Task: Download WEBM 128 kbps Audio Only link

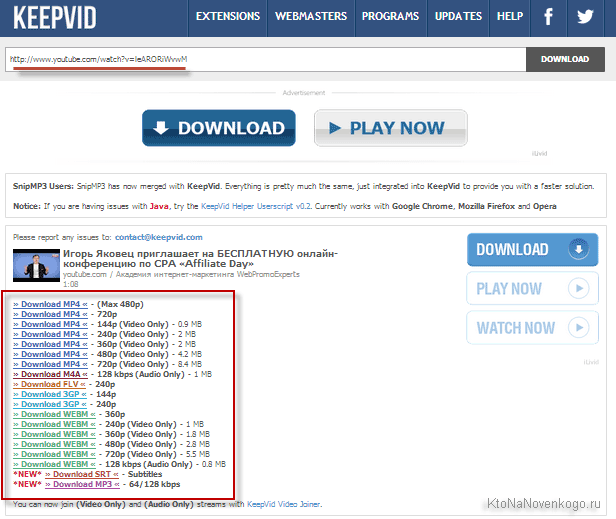Action: (54, 464)
